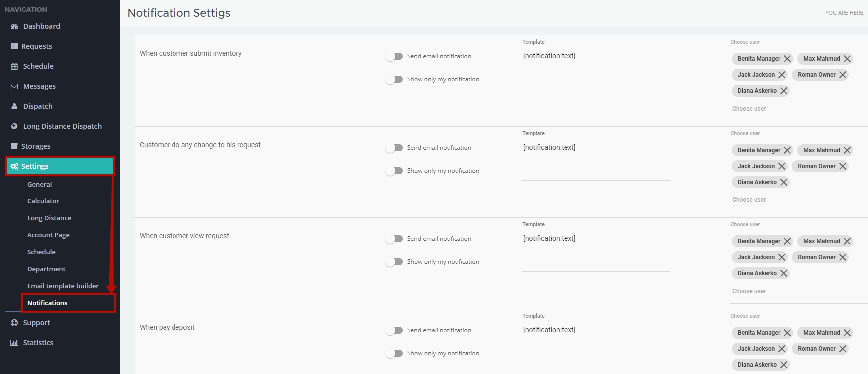The width and height of the screenshot is (868, 374).
Task: Open the Department settings submenu item
Action: pyautogui.click(x=46, y=269)
